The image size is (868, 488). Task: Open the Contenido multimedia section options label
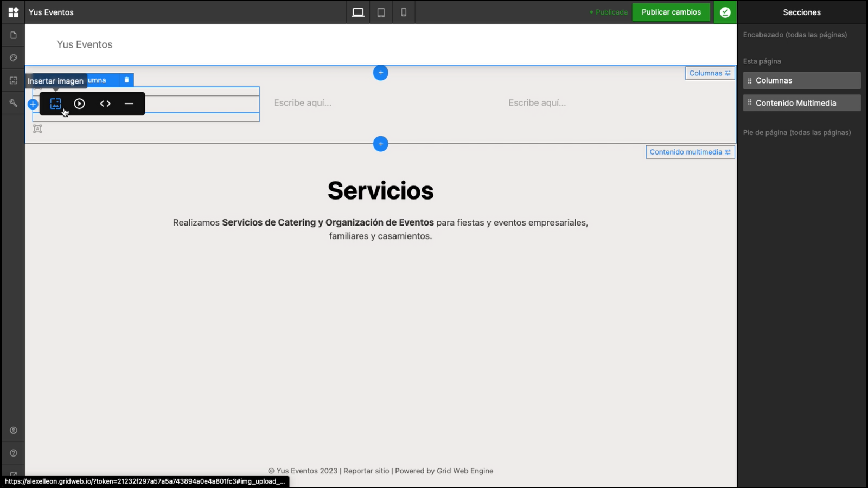pyautogui.click(x=690, y=152)
